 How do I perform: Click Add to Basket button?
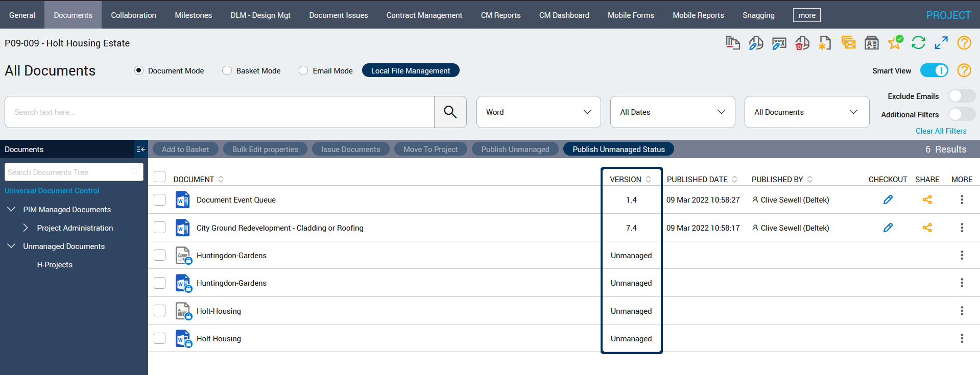pyautogui.click(x=185, y=149)
